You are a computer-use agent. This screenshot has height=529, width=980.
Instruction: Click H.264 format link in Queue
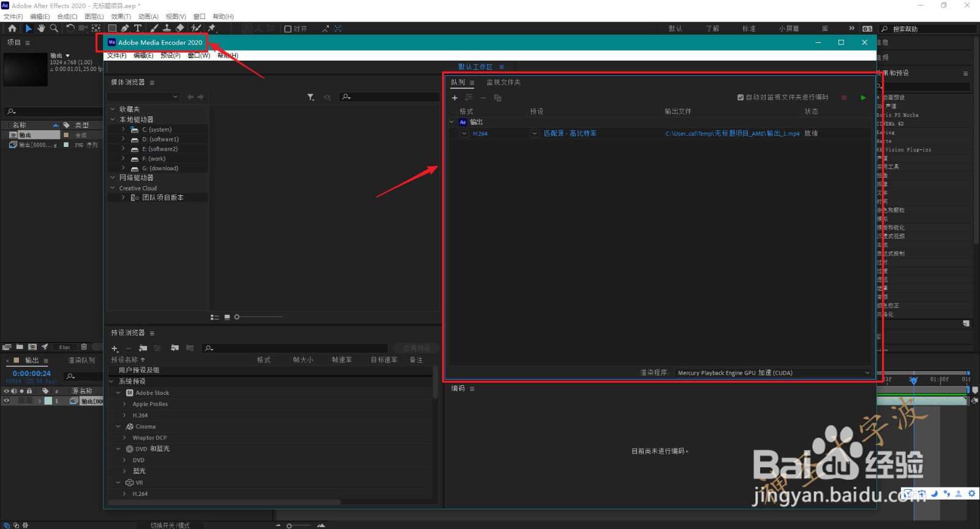click(x=480, y=133)
